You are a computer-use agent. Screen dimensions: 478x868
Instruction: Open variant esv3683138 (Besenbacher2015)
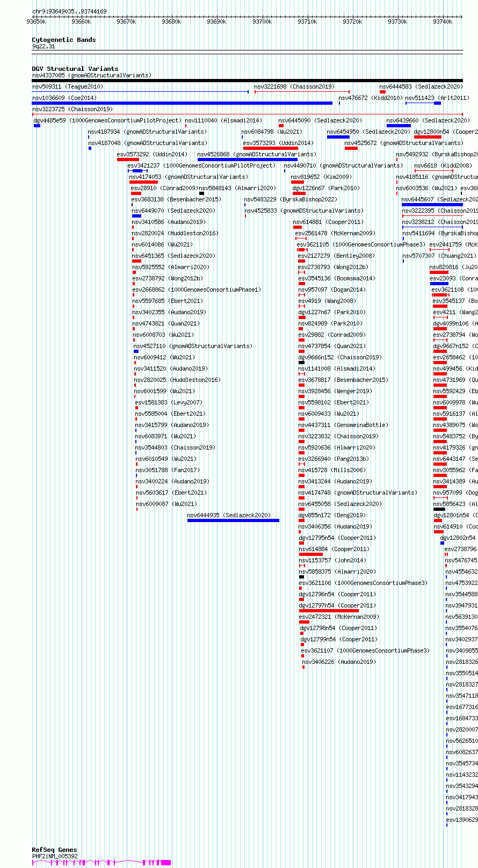coord(176,199)
